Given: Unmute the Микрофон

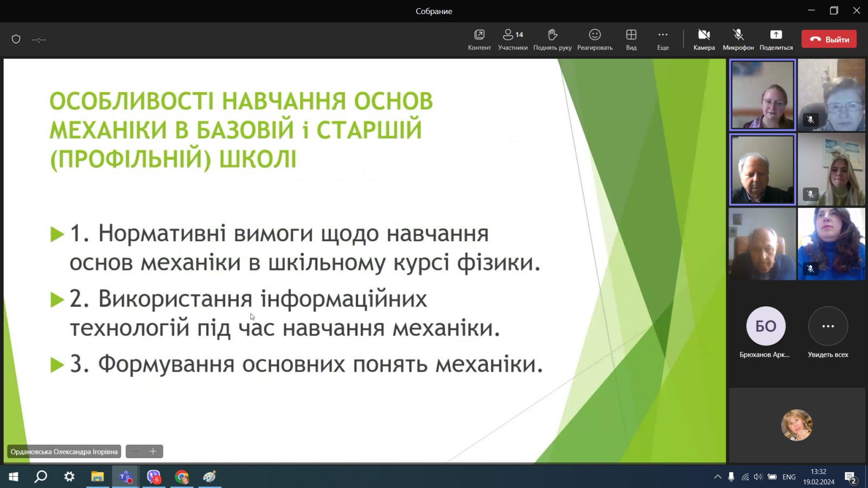Looking at the screenshot, I should (x=738, y=40).
